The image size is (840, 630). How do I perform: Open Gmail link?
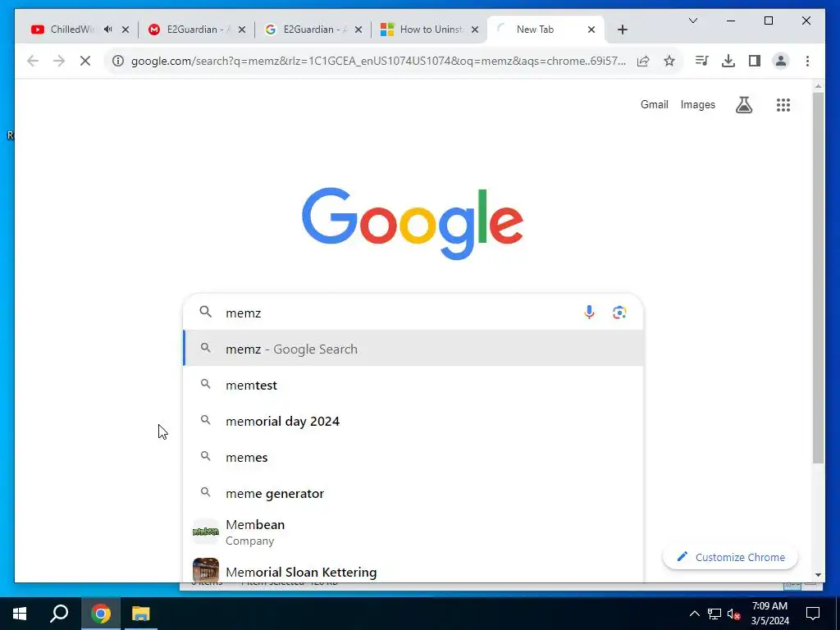[654, 104]
